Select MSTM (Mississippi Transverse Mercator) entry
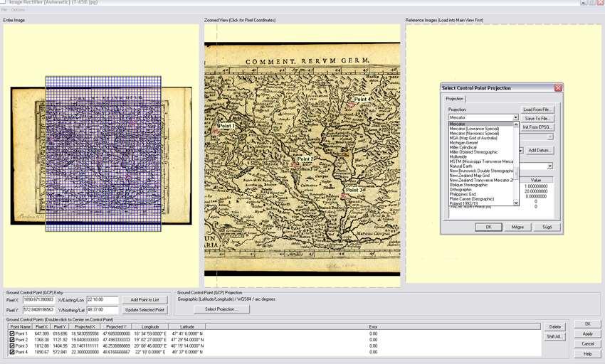 [480, 161]
